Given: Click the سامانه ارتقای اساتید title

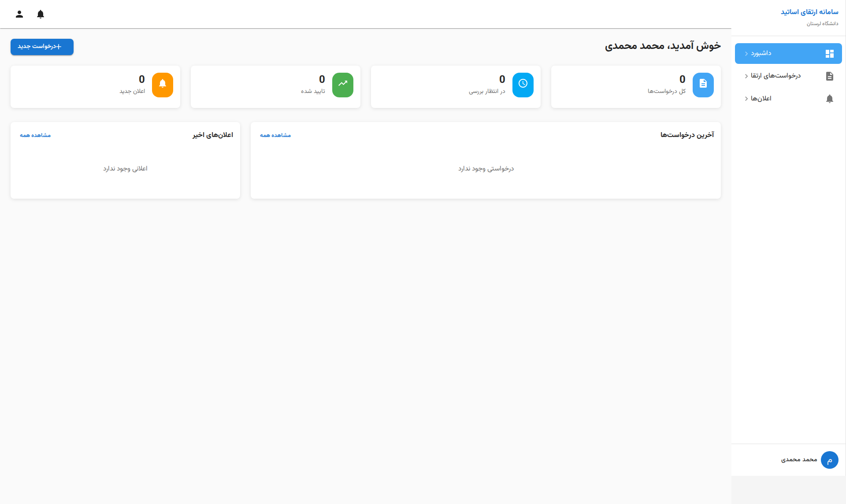Looking at the screenshot, I should click(809, 12).
